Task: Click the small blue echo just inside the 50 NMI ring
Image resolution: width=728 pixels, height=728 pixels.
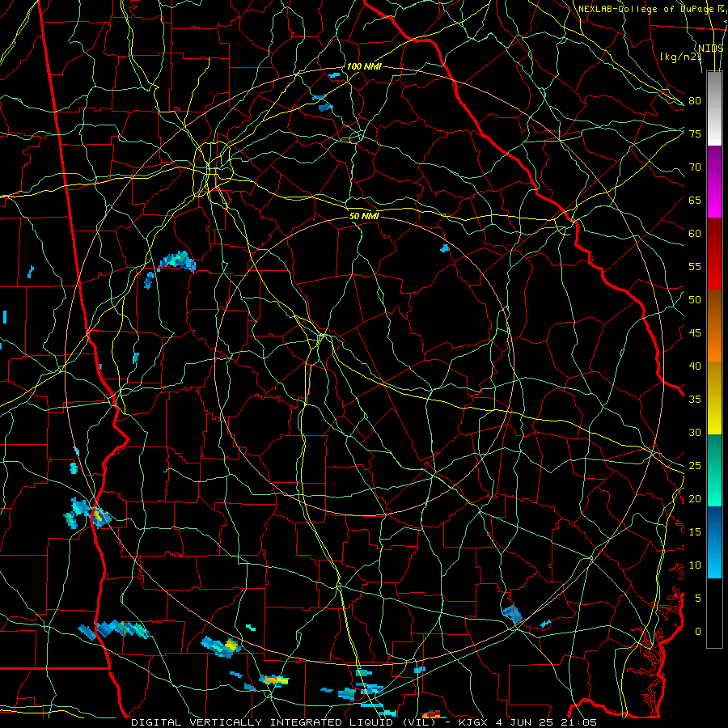Action: click(445, 248)
